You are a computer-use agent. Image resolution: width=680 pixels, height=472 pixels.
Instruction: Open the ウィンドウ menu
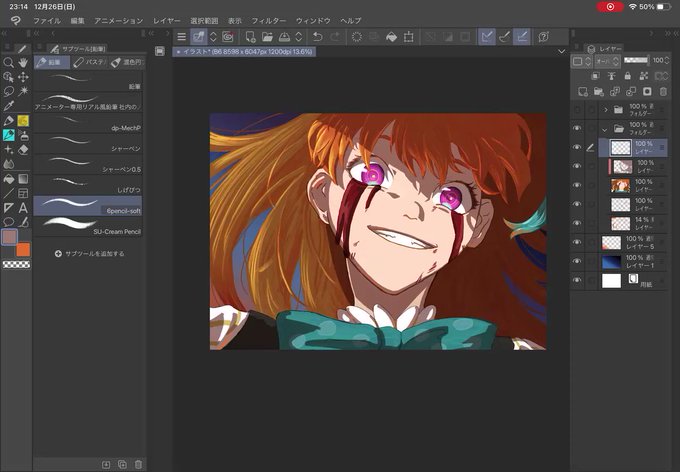point(313,20)
